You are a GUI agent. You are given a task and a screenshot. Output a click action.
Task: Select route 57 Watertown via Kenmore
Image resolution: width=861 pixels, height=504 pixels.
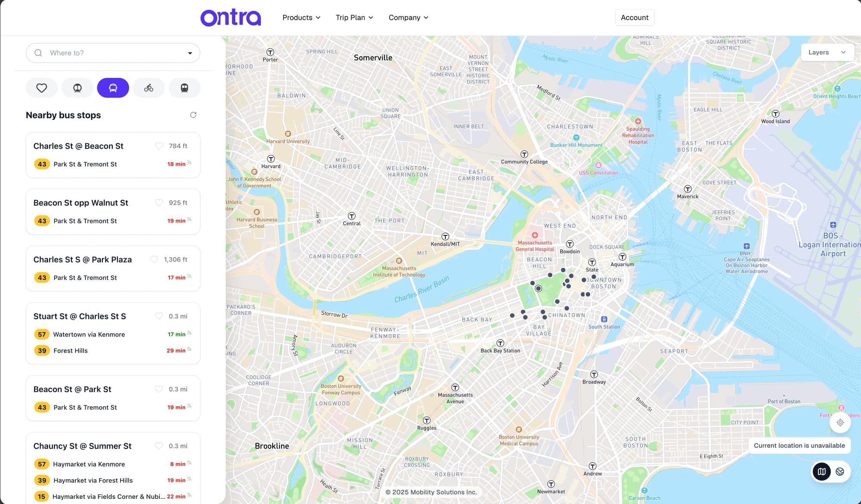point(113,334)
